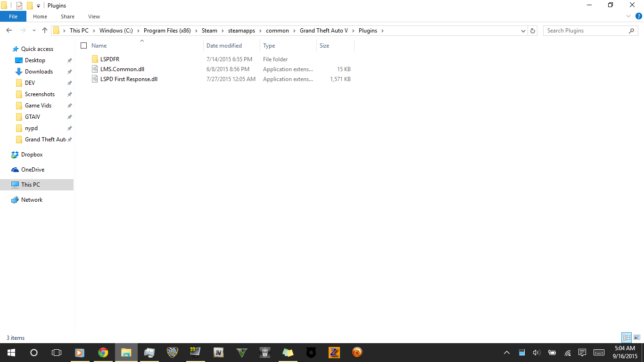Switch to the Home ribbon tab

pyautogui.click(x=40, y=16)
